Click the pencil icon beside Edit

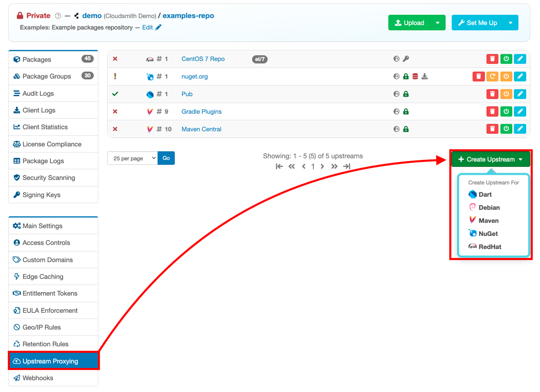[158, 28]
